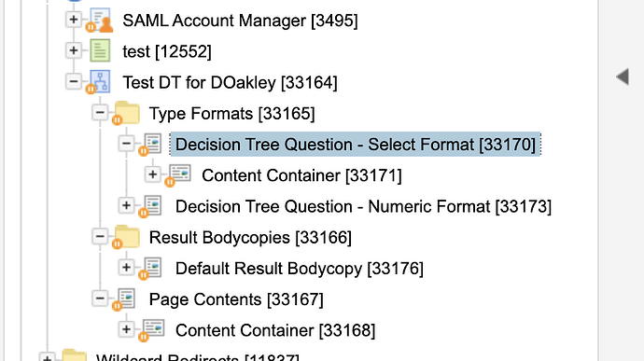This screenshot has width=644, height=361.
Task: Expand the Numeric Format question node
Action: pos(126,205)
